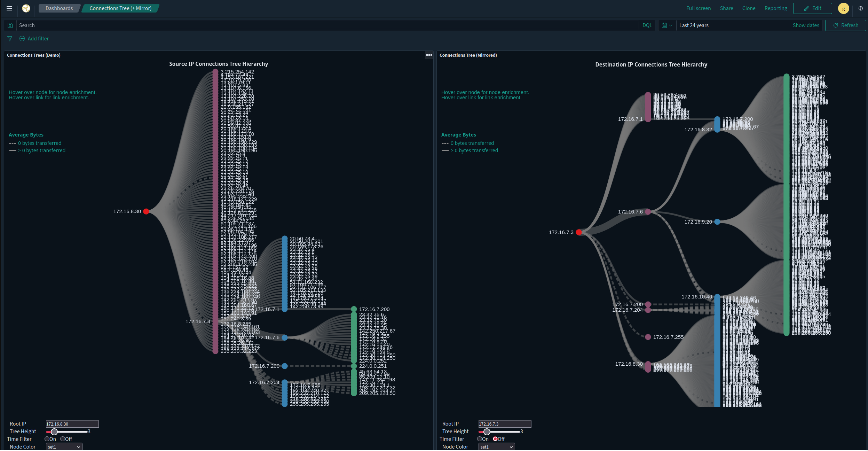Open the set1 Node Color dropdown on the left

tap(64, 446)
